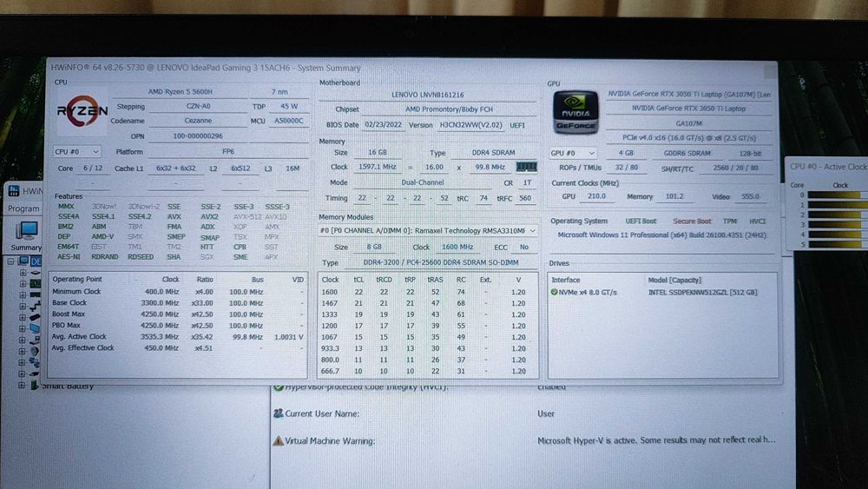
Task: Expand the motherboard tree node
Action: 23,283
